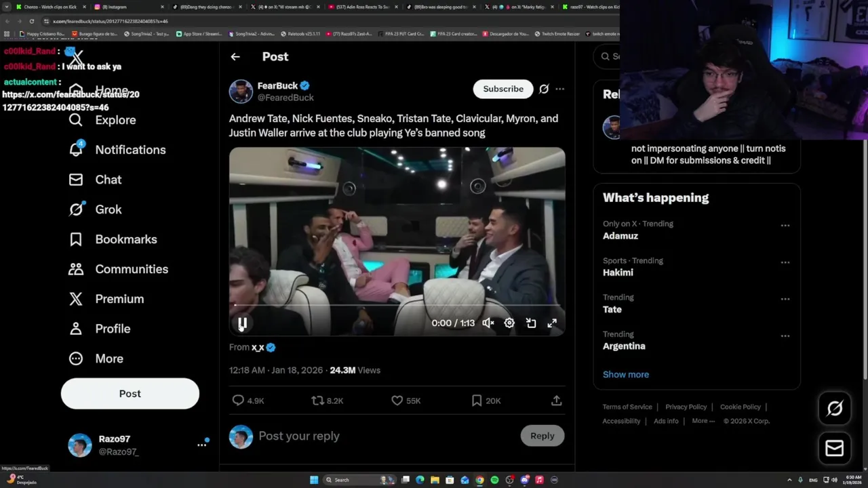The image size is (868, 488).
Task: Expand the footer More menu
Action: [x=703, y=421]
